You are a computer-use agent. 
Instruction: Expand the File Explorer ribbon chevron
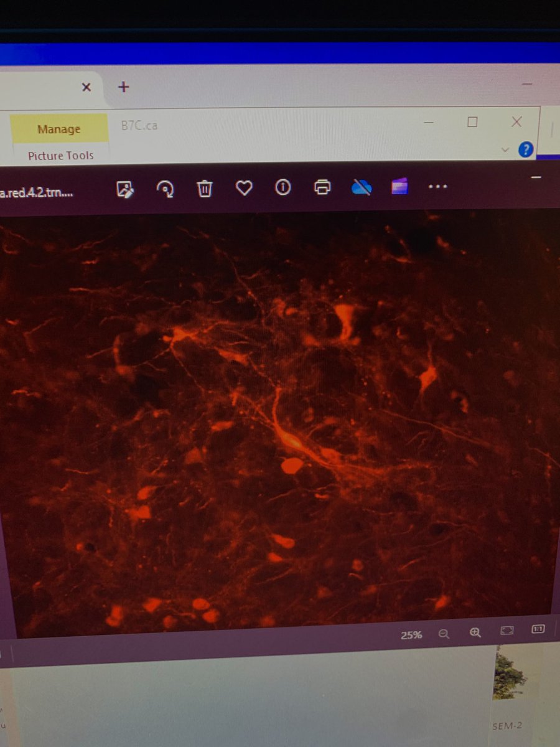point(505,150)
